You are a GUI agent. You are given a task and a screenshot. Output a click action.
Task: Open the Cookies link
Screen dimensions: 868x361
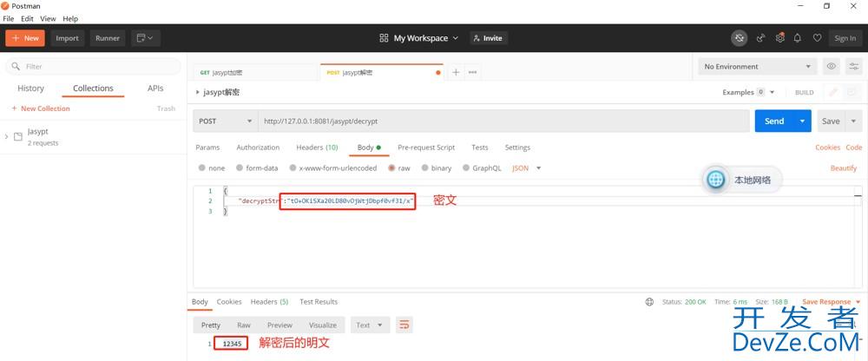827,148
